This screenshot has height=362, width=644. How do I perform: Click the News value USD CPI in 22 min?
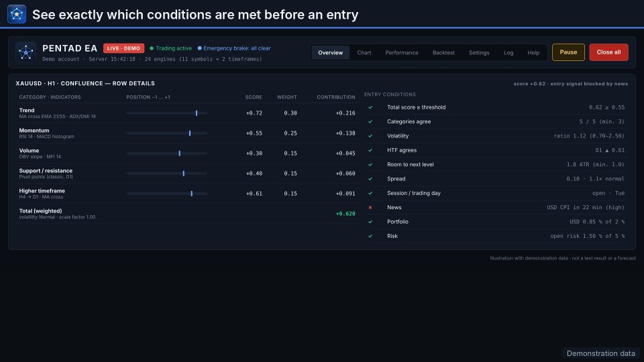click(x=586, y=208)
